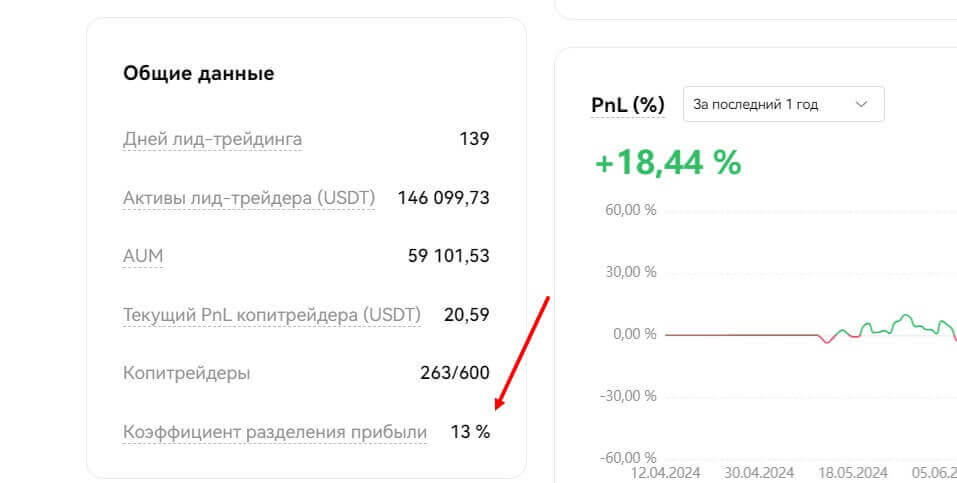Click the "Коэффициент разделения прибыли" label
957x483 pixels.
pos(275,432)
